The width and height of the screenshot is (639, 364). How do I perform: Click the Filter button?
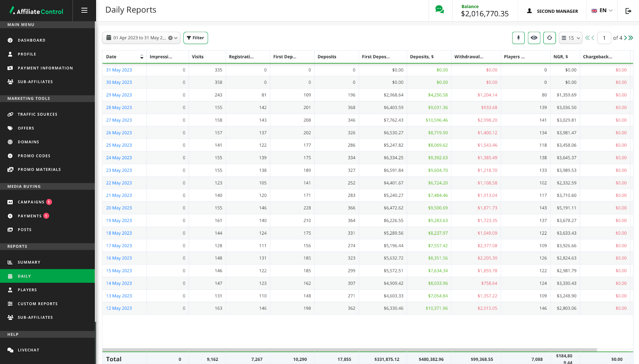195,38
